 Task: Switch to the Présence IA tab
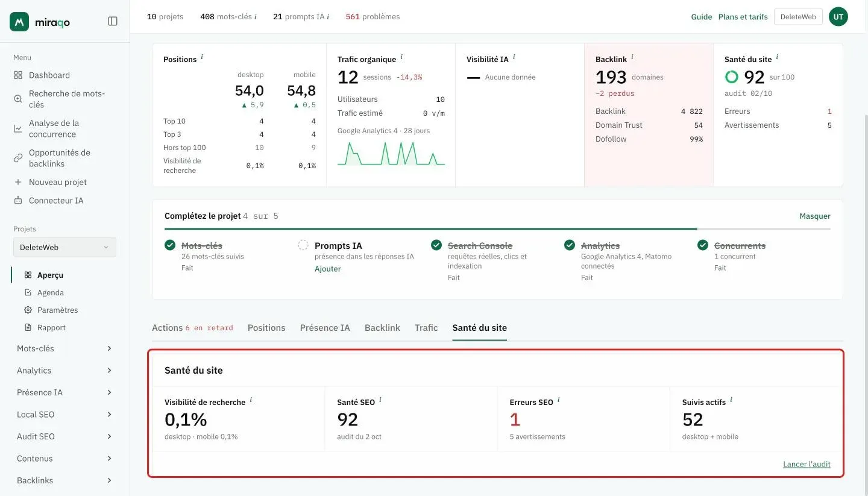tap(325, 328)
